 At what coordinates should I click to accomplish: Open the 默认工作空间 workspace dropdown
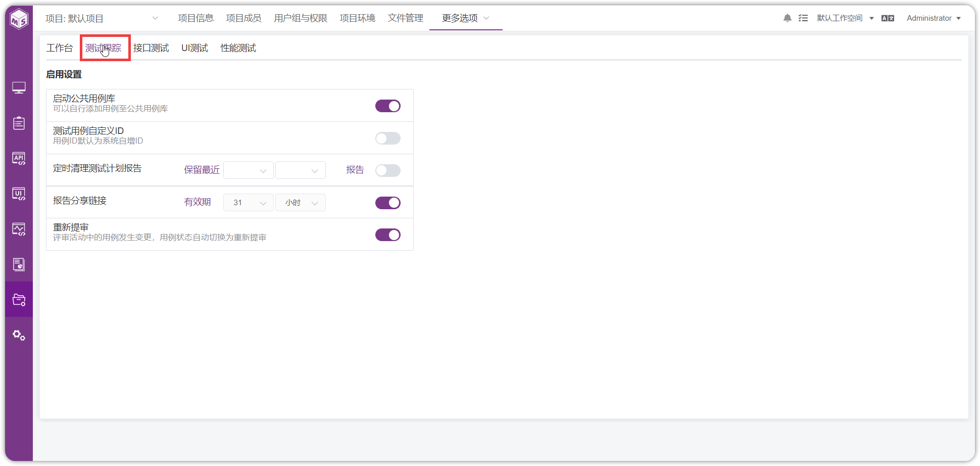click(845, 18)
